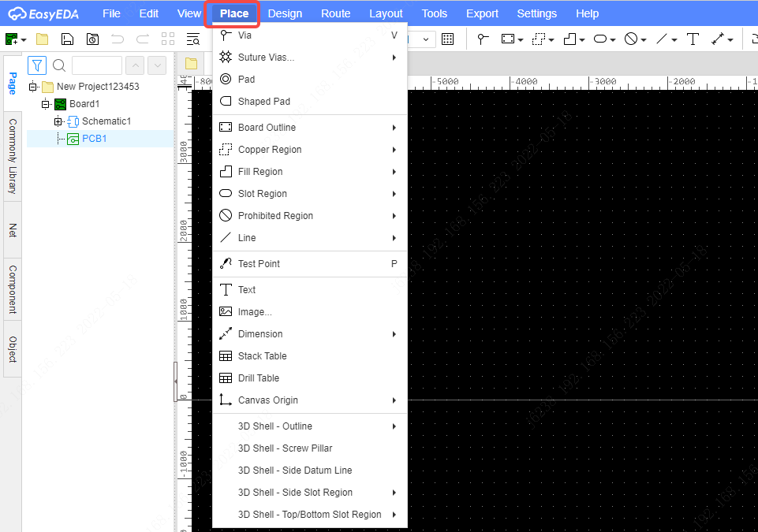Open Board Outline toolbar dropdown arrow
Viewport: 758px width, 532px height.
[521, 40]
